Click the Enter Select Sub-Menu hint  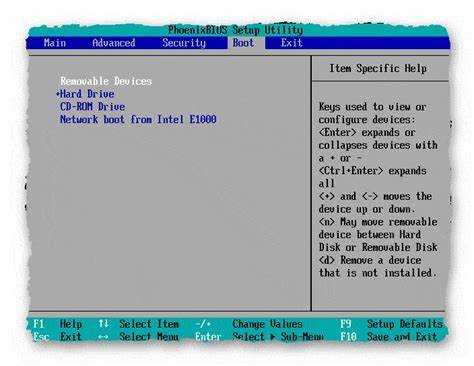point(259,337)
